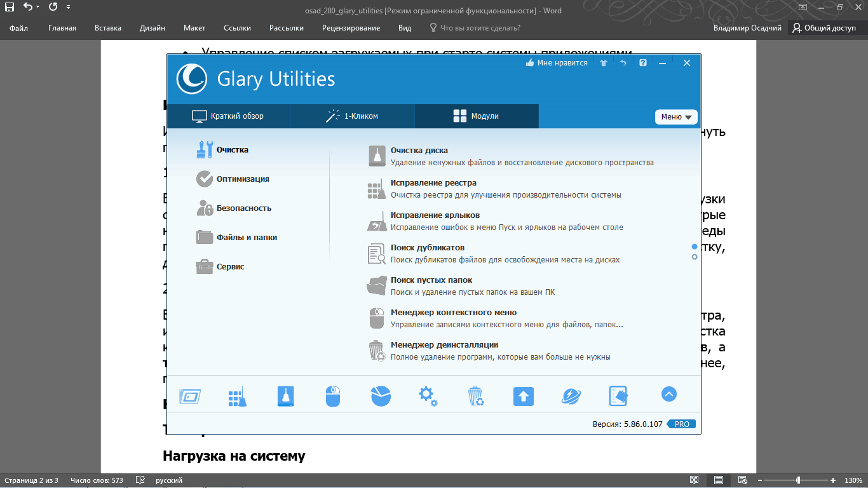This screenshot has width=868, height=488.
Task: Select the Модули tab
Action: coord(477,116)
